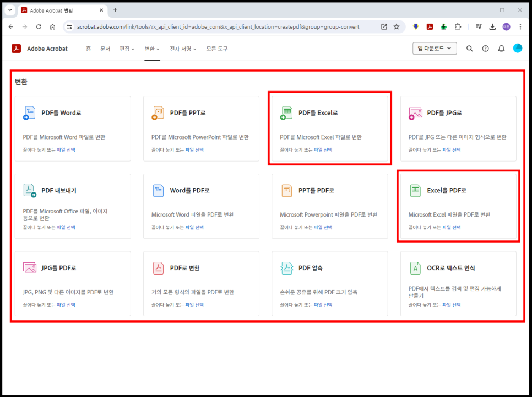Go to the 홈 nav item
Viewport: 532px width, 397px height.
tap(88, 49)
